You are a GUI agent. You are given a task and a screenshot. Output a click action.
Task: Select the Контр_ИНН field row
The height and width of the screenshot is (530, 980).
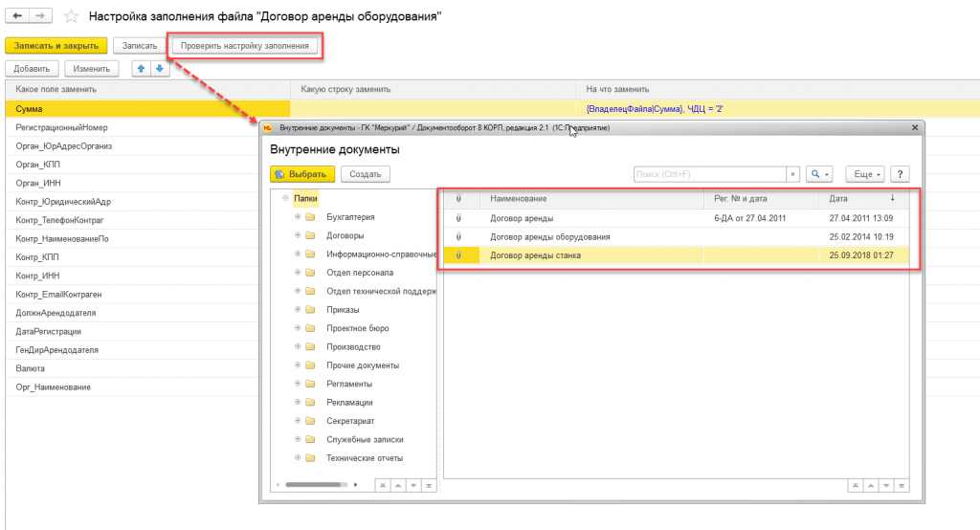click(132, 276)
